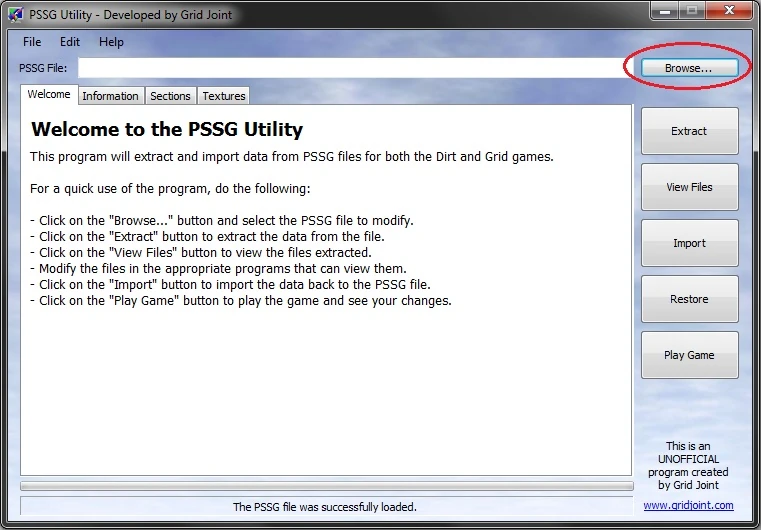Image resolution: width=761 pixels, height=530 pixels.
Task: Click the line about the "Play Game" button
Action: [x=241, y=301]
